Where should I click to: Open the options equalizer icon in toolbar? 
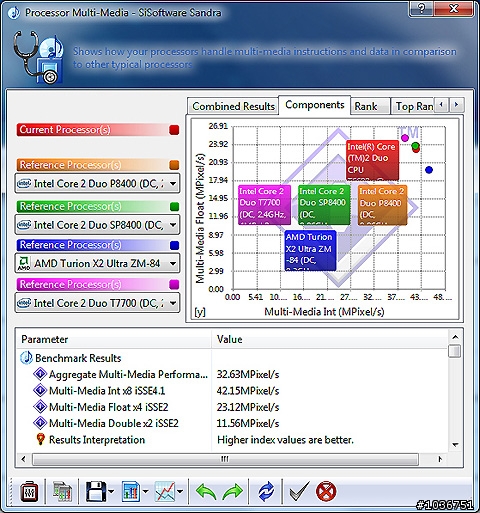pos(29,492)
